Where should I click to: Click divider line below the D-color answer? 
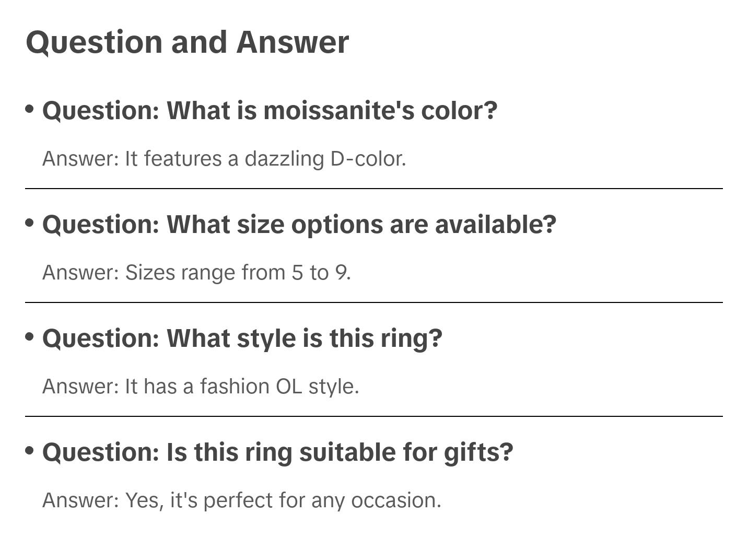point(373,189)
